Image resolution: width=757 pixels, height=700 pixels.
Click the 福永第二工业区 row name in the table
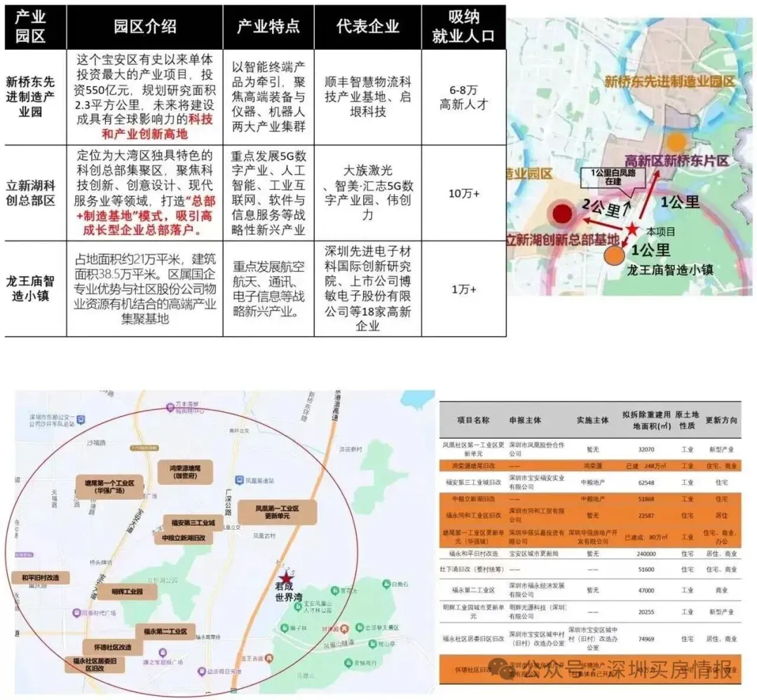tap(473, 590)
